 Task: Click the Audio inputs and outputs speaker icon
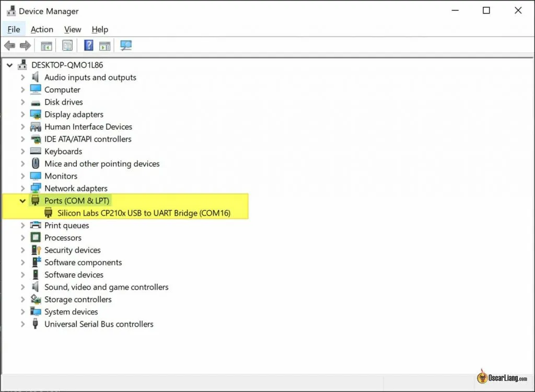(x=36, y=77)
